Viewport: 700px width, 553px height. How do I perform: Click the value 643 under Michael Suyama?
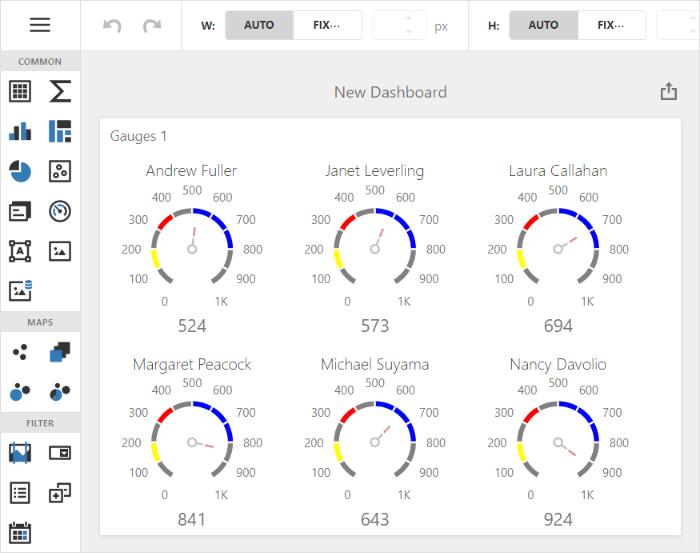click(375, 520)
